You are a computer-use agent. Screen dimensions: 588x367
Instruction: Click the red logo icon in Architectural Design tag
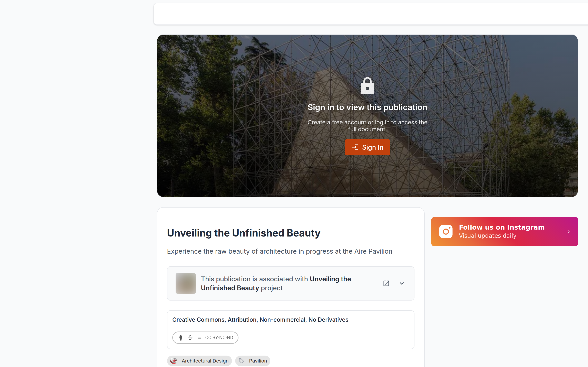point(174,361)
